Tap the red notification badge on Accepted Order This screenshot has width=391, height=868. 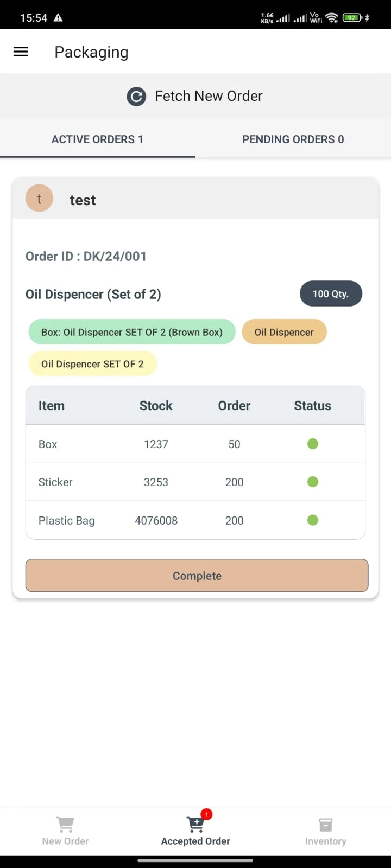[206, 814]
